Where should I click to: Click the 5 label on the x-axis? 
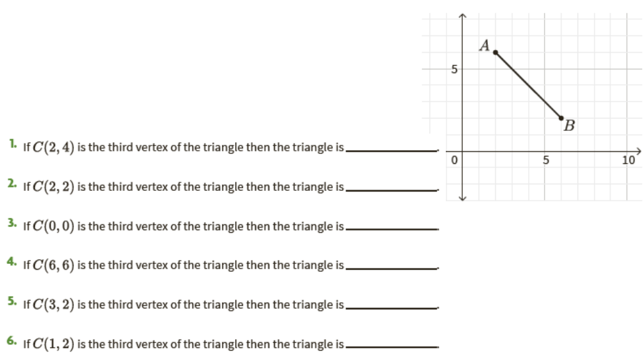pyautogui.click(x=545, y=160)
